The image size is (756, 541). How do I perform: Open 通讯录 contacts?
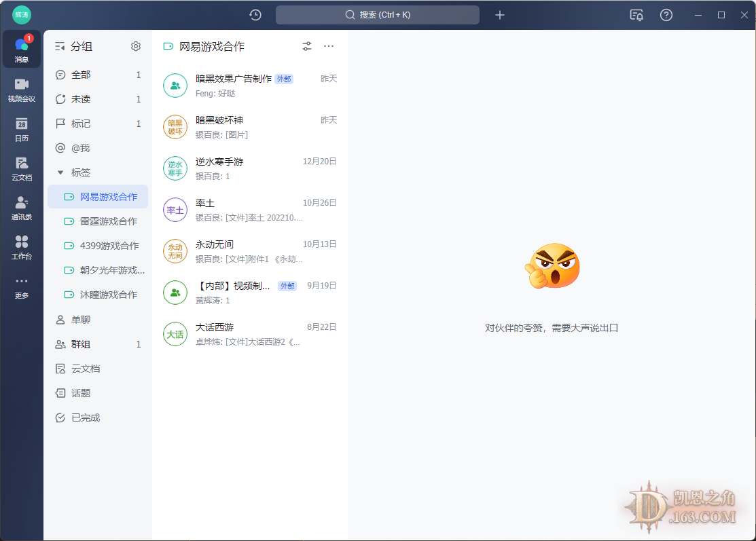click(22, 208)
